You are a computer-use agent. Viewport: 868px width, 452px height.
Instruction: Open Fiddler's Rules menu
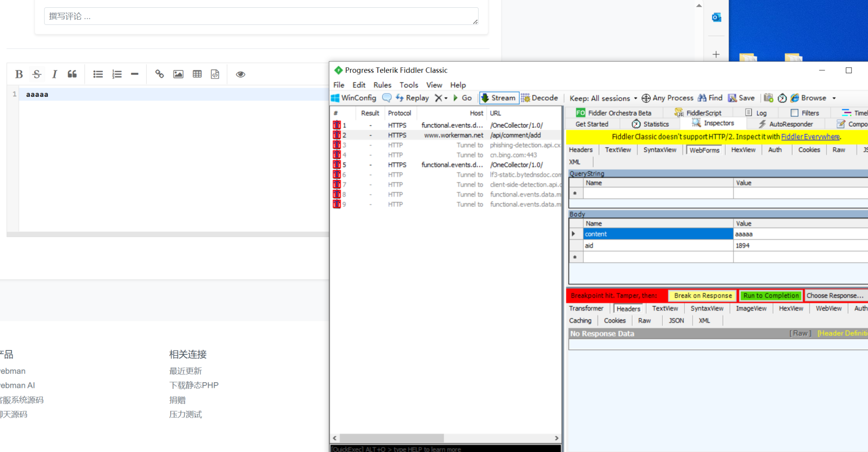click(x=382, y=85)
